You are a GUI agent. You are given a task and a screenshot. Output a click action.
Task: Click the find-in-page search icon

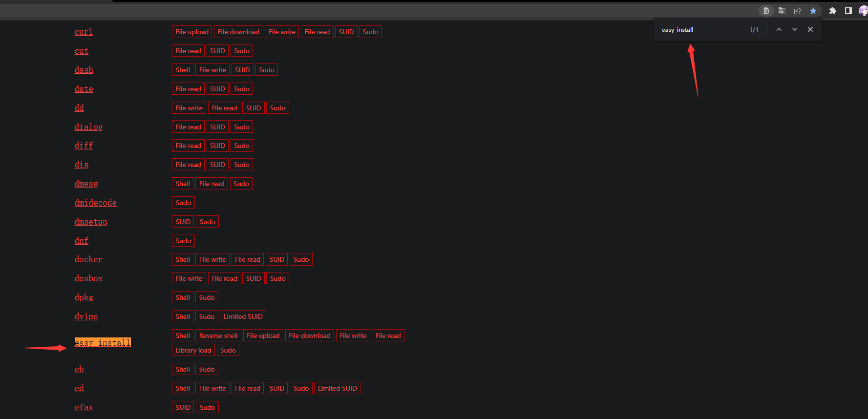click(766, 11)
